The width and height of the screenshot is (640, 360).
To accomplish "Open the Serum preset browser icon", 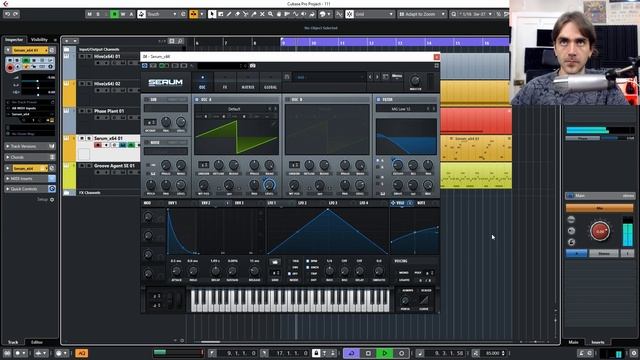I will point(385,77).
